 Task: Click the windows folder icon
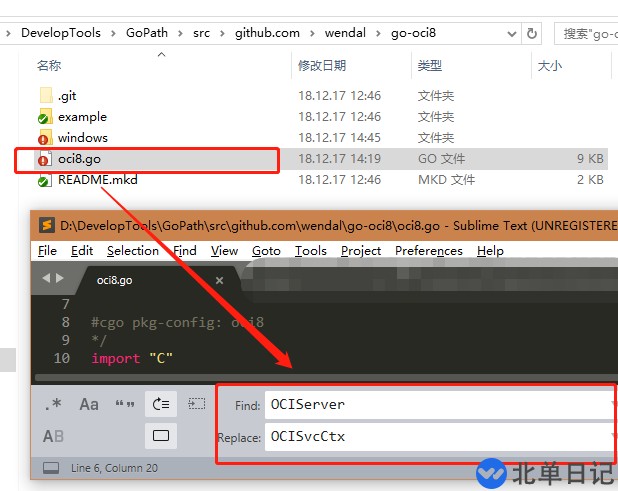pos(45,137)
